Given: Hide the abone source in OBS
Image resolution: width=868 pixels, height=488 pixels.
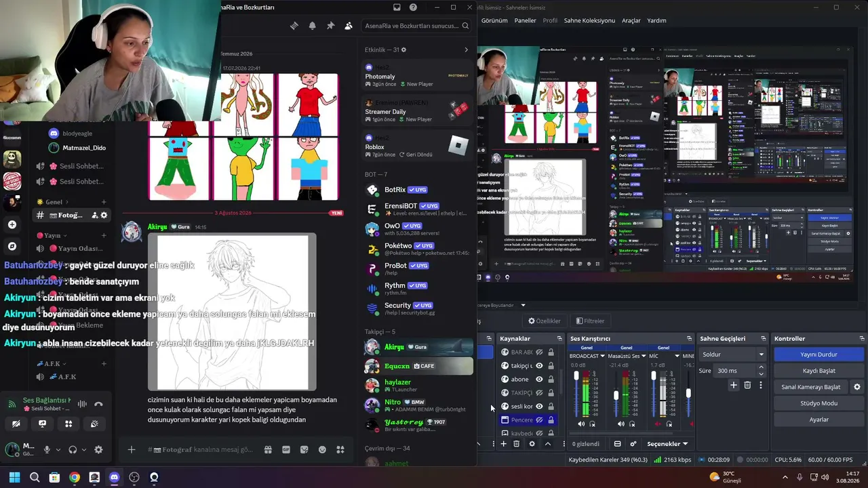Looking at the screenshot, I should coord(539,380).
